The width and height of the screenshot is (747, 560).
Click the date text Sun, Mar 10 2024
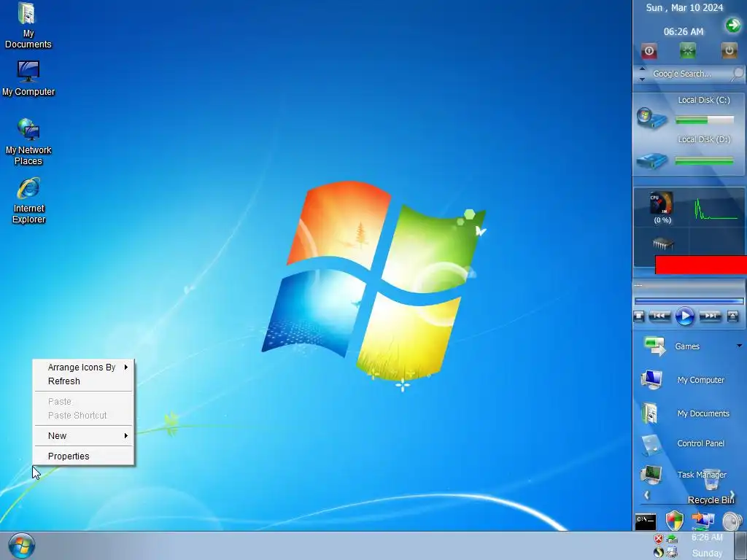pyautogui.click(x=684, y=7)
